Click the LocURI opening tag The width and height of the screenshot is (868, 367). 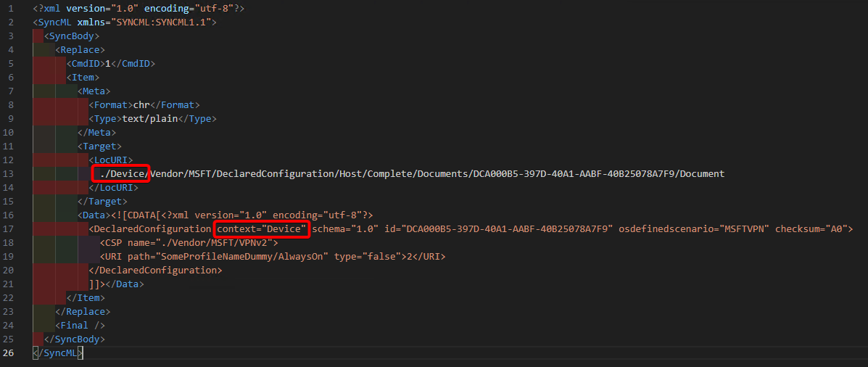pyautogui.click(x=111, y=160)
